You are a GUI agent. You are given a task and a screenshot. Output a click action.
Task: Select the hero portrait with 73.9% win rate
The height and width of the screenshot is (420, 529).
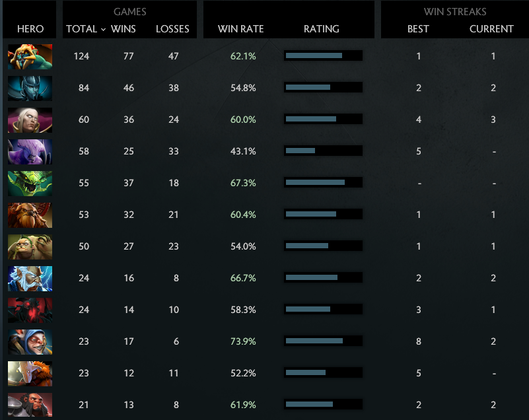click(x=30, y=341)
